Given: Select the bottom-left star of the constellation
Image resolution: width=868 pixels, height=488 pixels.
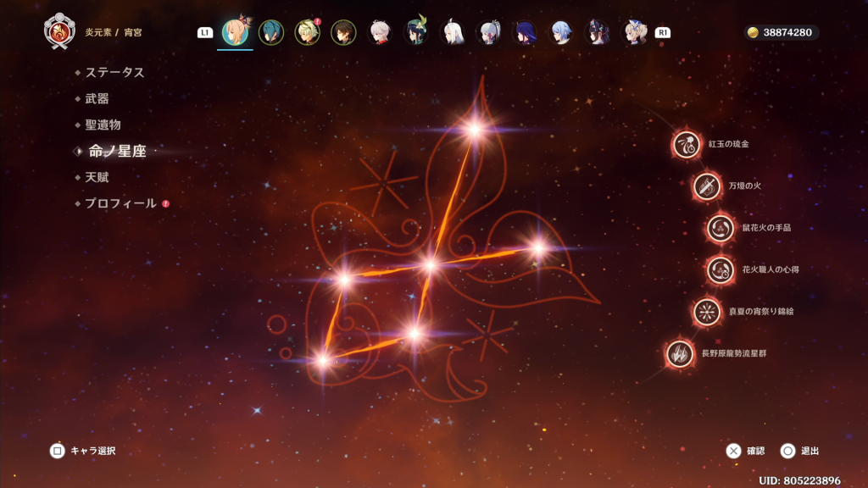Looking at the screenshot, I should click(x=323, y=361).
